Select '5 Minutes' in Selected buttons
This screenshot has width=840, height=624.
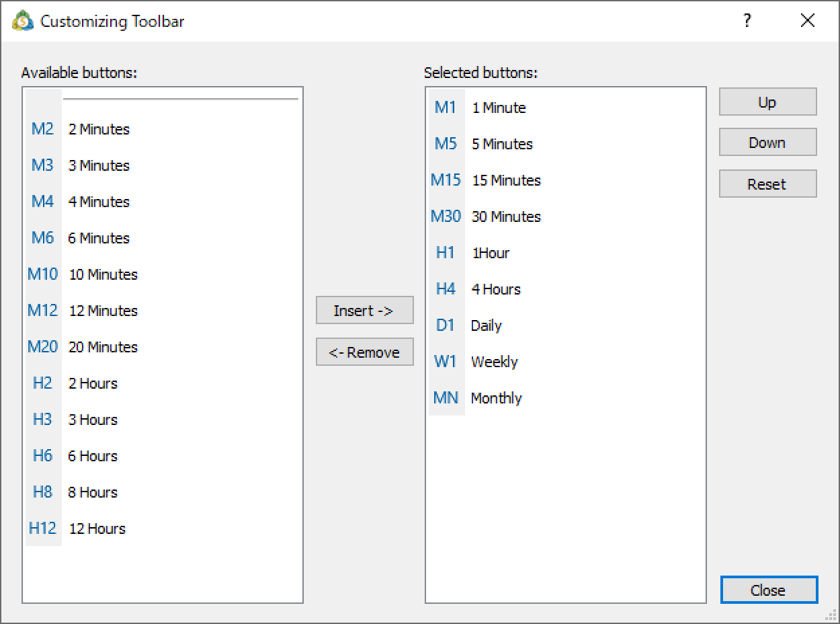(x=502, y=144)
